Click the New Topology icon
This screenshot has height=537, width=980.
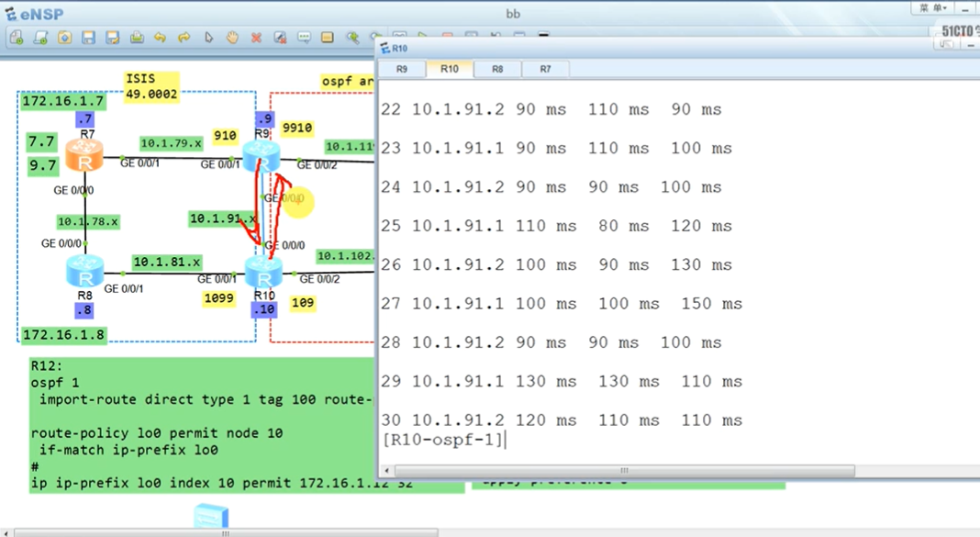tap(16, 38)
